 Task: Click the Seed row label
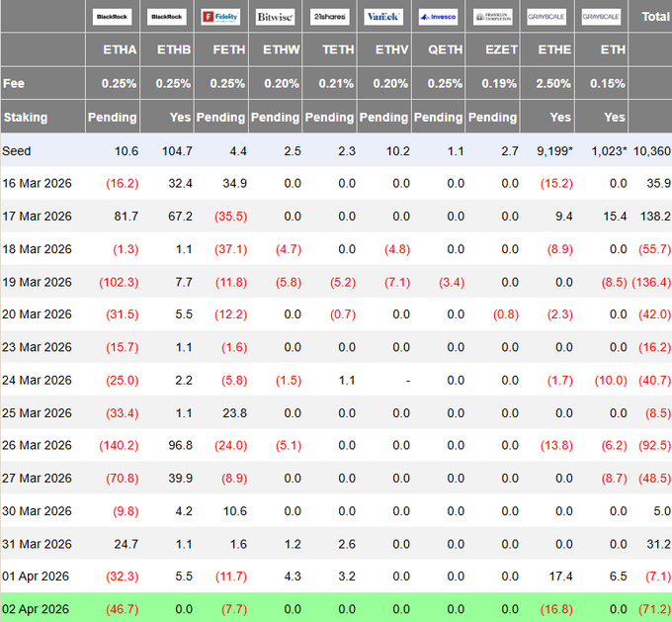17,150
